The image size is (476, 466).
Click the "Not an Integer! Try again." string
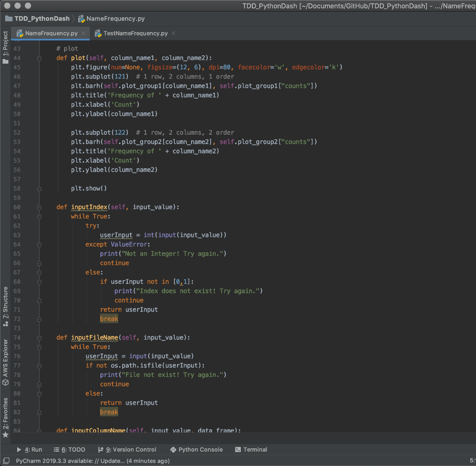(172, 254)
